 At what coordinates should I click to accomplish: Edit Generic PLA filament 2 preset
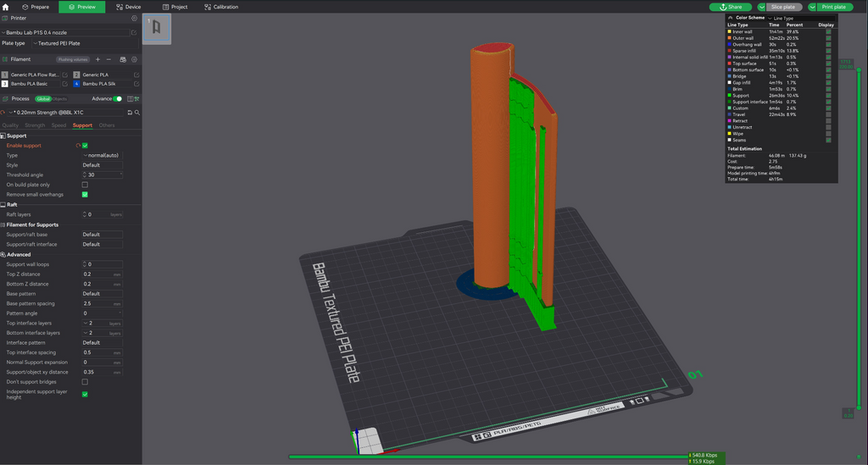click(x=136, y=75)
